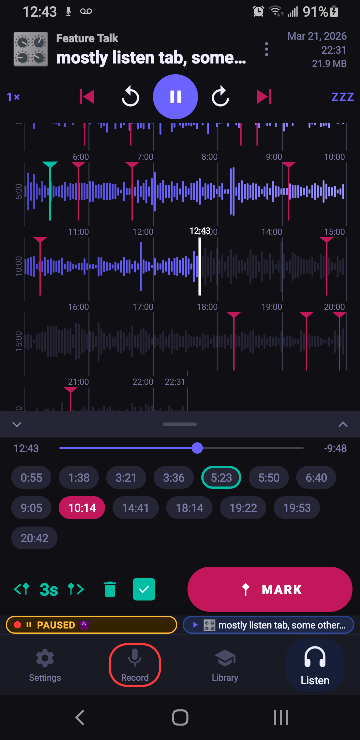This screenshot has height=740, width=360.
Task: Tap the recording thumbnail with knobs
Action: [31, 49]
